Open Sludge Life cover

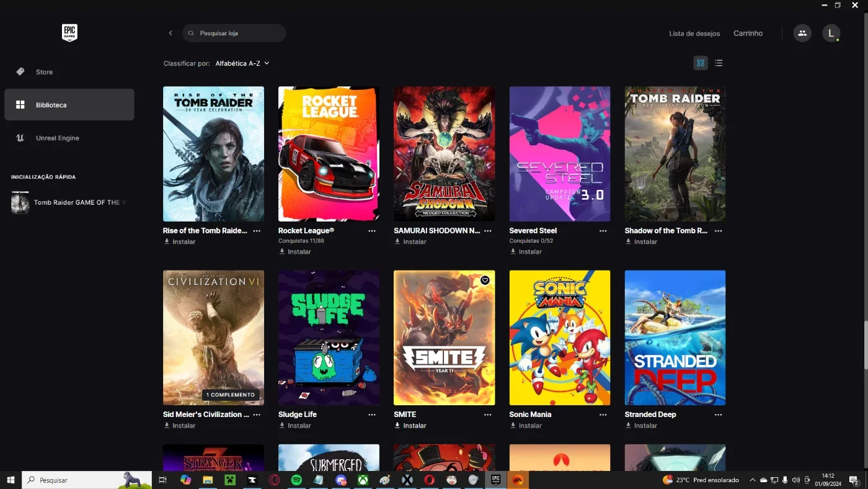329,338
